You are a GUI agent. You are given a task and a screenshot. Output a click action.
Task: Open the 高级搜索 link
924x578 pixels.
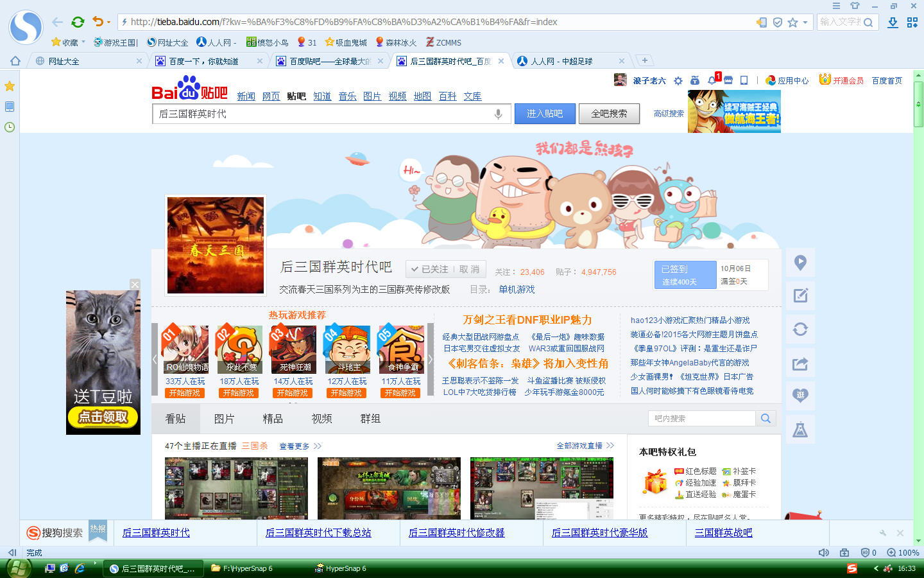click(669, 114)
